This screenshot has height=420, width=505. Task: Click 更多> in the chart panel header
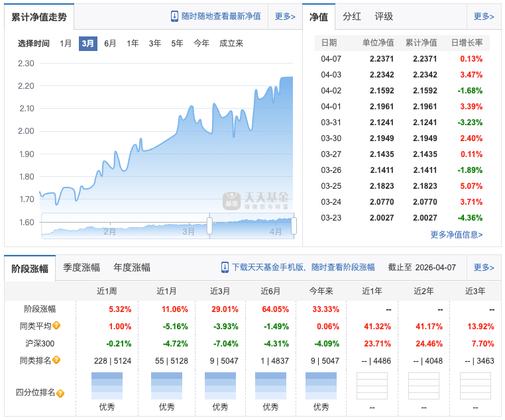(285, 17)
